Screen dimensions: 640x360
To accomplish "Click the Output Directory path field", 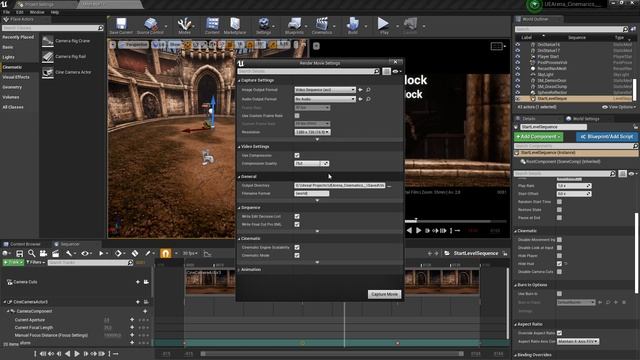I will pos(340,186).
